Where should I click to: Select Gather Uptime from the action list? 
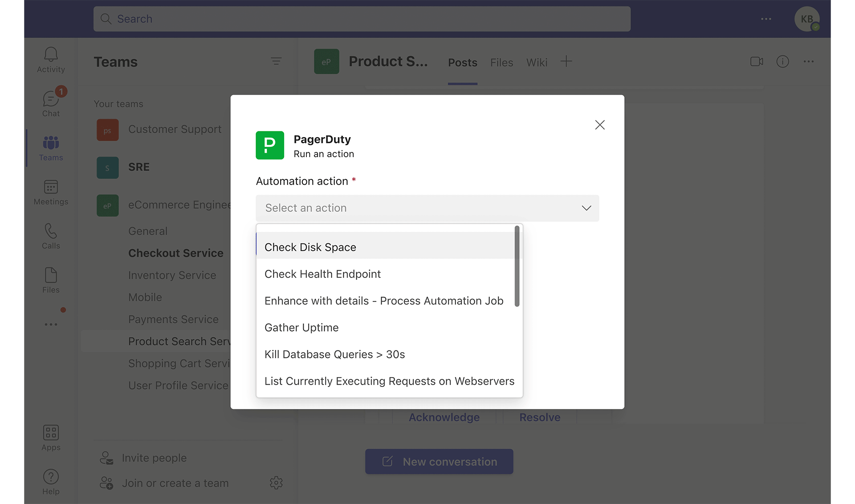[x=301, y=327]
